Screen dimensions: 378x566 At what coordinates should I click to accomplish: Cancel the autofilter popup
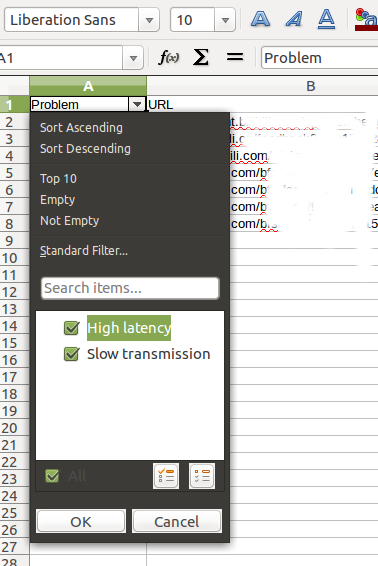tap(177, 521)
